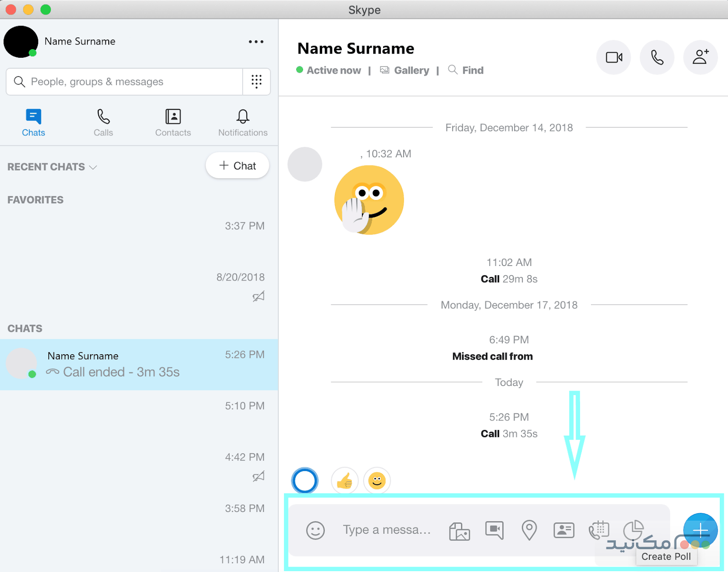This screenshot has height=572, width=728.
Task: Start a new Chat
Action: coord(237,166)
